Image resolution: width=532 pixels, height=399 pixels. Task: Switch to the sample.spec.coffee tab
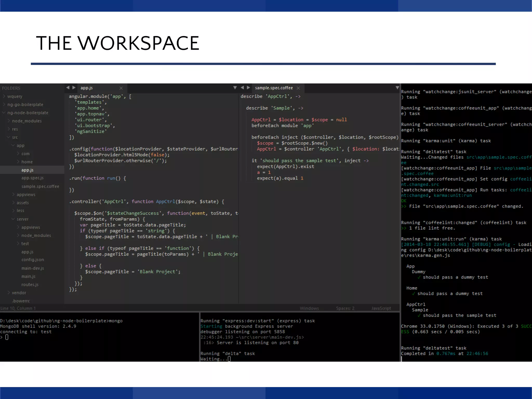point(274,88)
